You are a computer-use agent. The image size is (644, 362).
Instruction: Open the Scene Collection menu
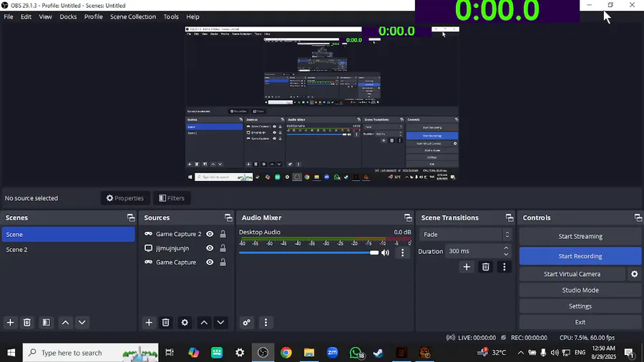tap(133, 17)
